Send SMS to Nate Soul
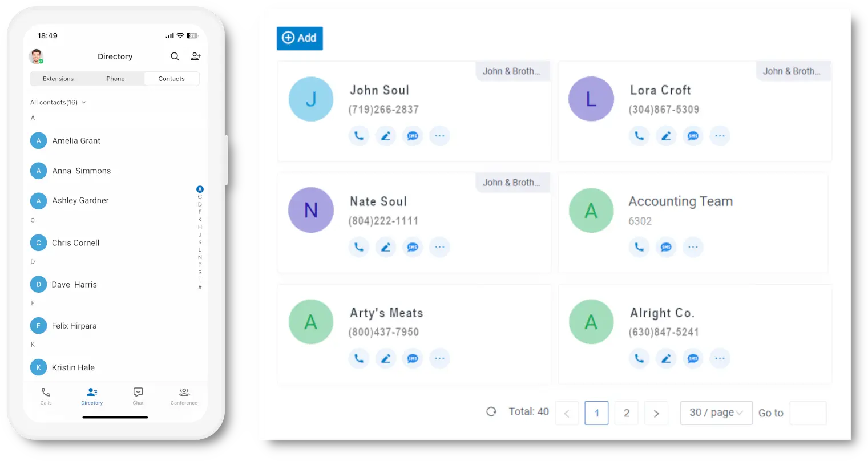868x461 pixels. tap(413, 247)
